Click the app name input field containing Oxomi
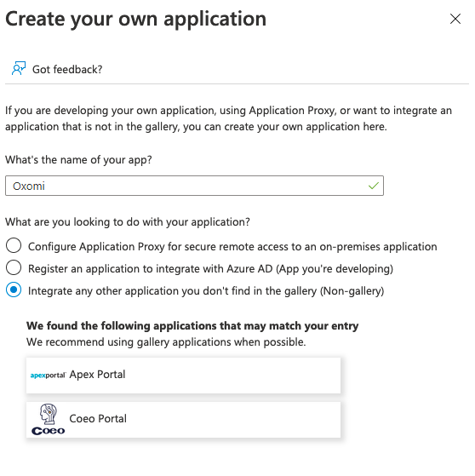 click(194, 186)
